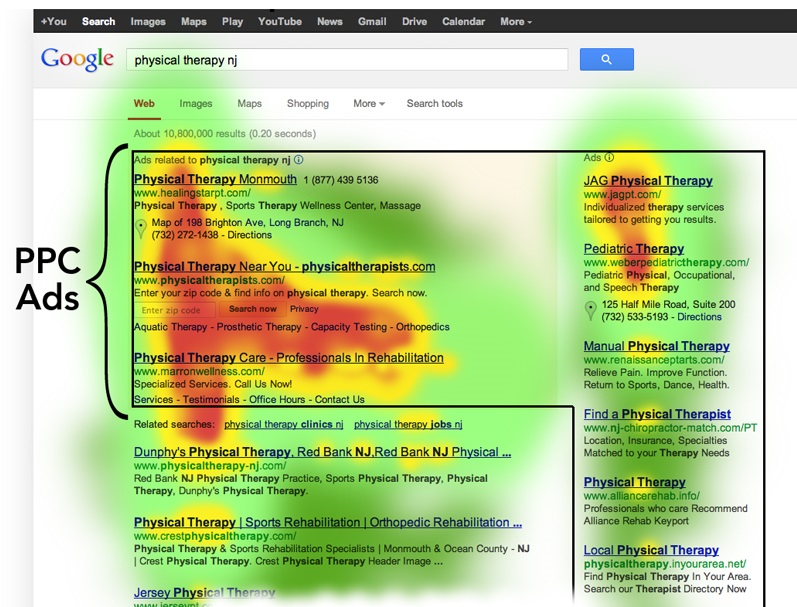Click phone number 1 (877) 439 5136
Image resolution: width=797 pixels, height=607 pixels.
click(x=341, y=180)
